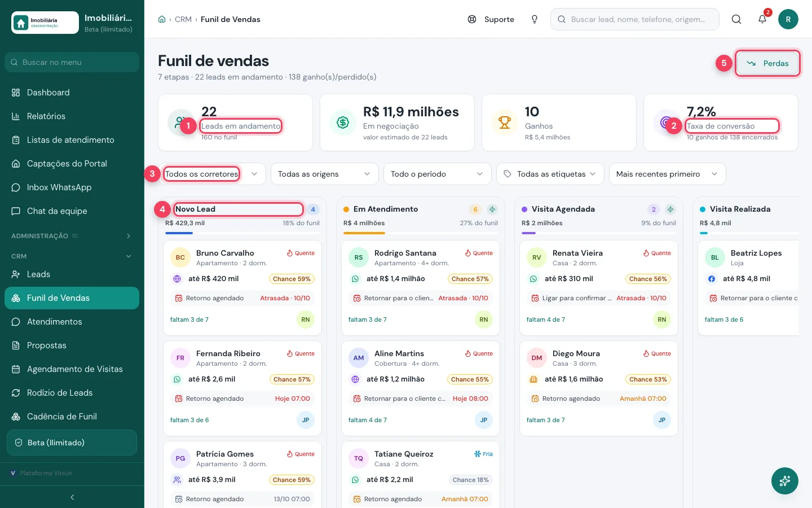
Task: Open Agendamento de Visitas menu item
Action: click(72, 369)
